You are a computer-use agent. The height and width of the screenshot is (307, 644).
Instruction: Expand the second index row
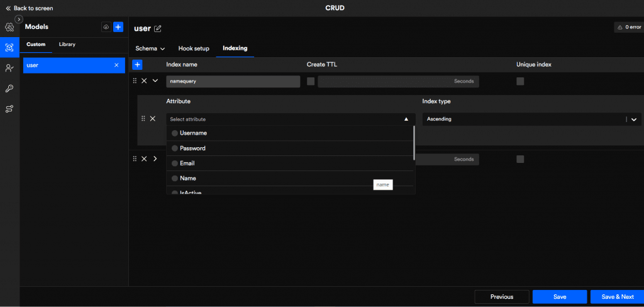click(x=155, y=159)
